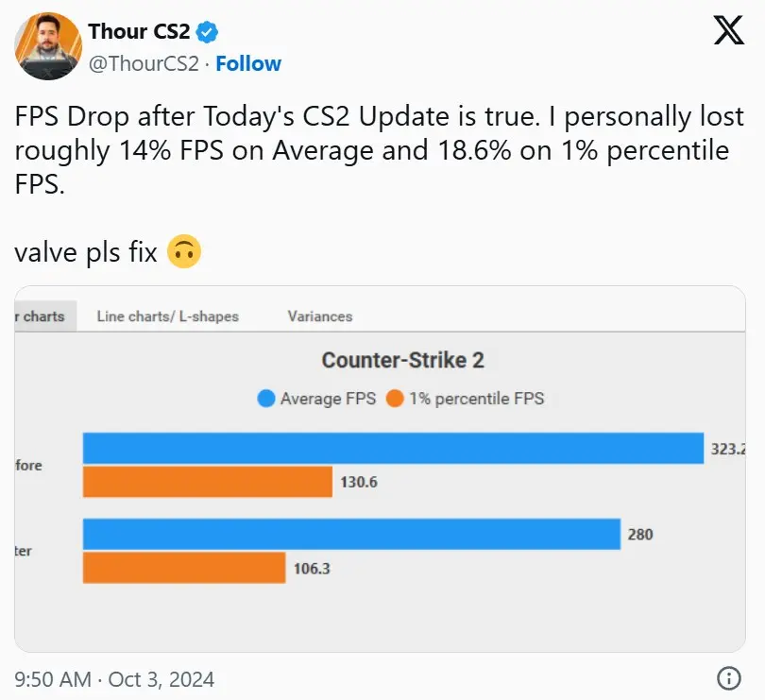Image resolution: width=765 pixels, height=700 pixels.
Task: Open the X logo in the tweet header
Action: (x=729, y=30)
